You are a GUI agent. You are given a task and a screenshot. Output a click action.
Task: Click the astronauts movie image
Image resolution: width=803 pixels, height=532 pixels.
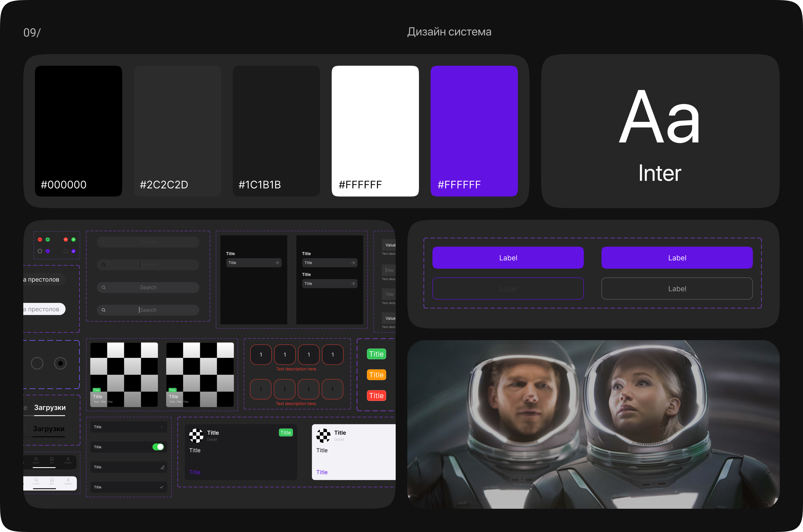pos(593,424)
